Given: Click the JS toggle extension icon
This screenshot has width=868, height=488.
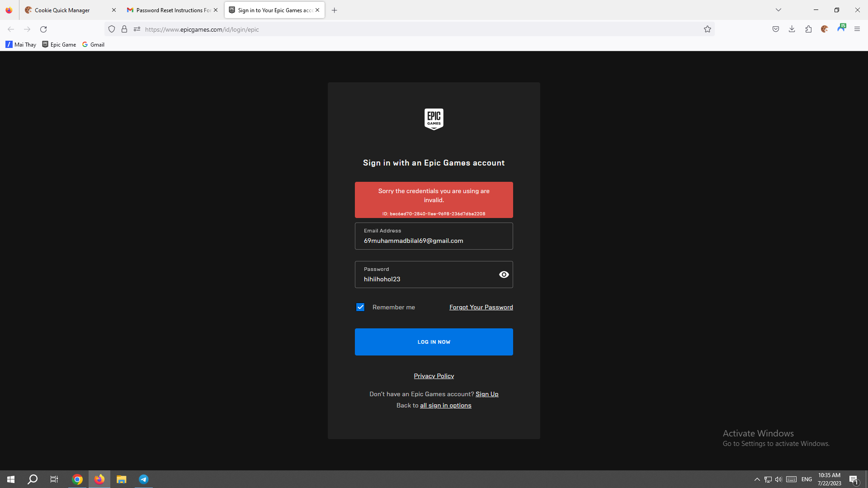Looking at the screenshot, I should click(x=841, y=28).
